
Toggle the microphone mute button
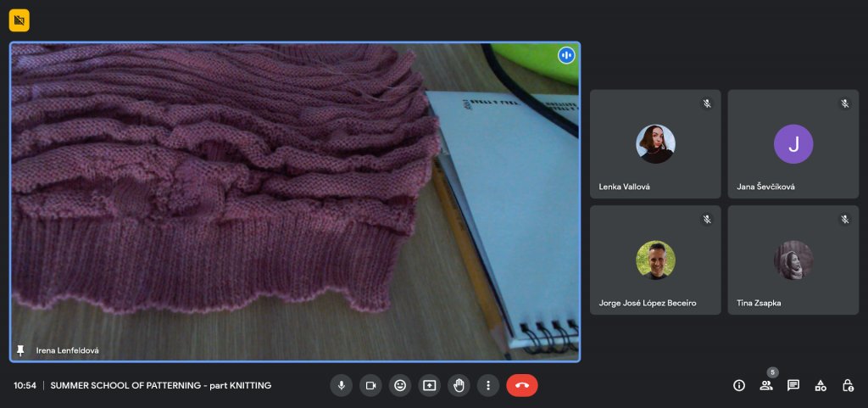tap(341, 385)
